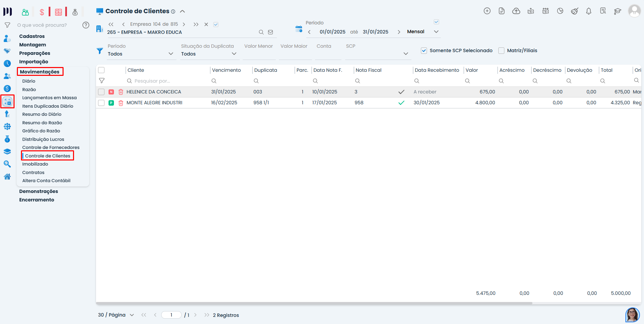The image size is (644, 324).
Task: Open the email envelope icon beside company
Action: 270,32
